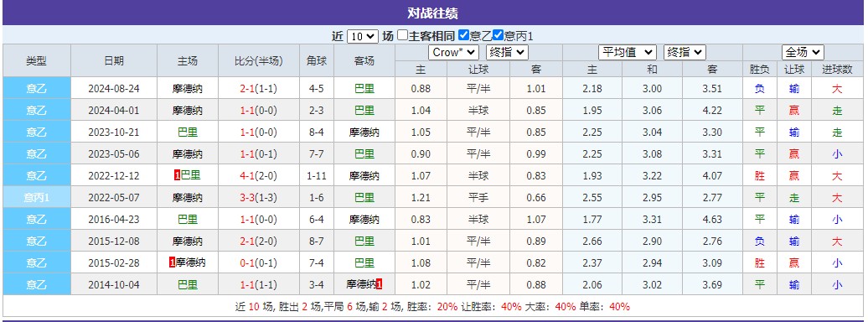868x322 pixels.
Task: Click the draw odds value 3.31
Action: [652, 220]
